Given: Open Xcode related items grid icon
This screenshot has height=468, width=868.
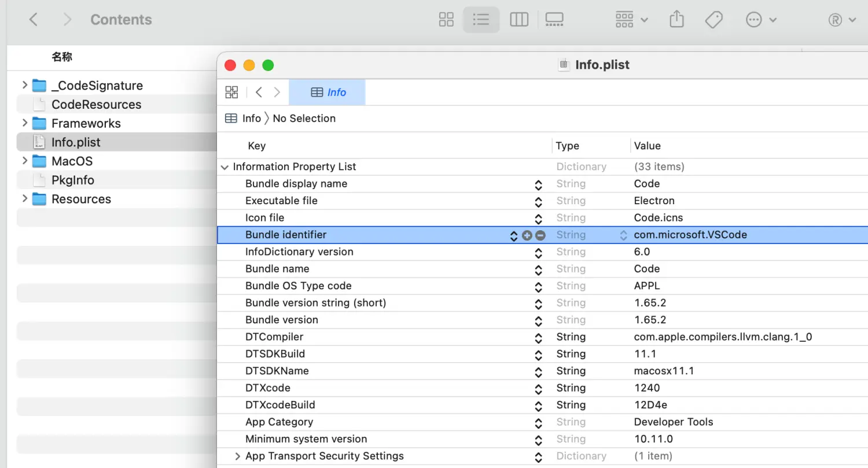Looking at the screenshot, I should (231, 92).
